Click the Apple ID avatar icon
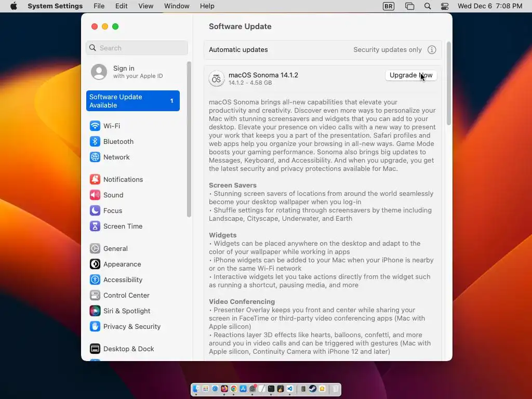Image resolution: width=532 pixels, height=399 pixels. (99, 72)
